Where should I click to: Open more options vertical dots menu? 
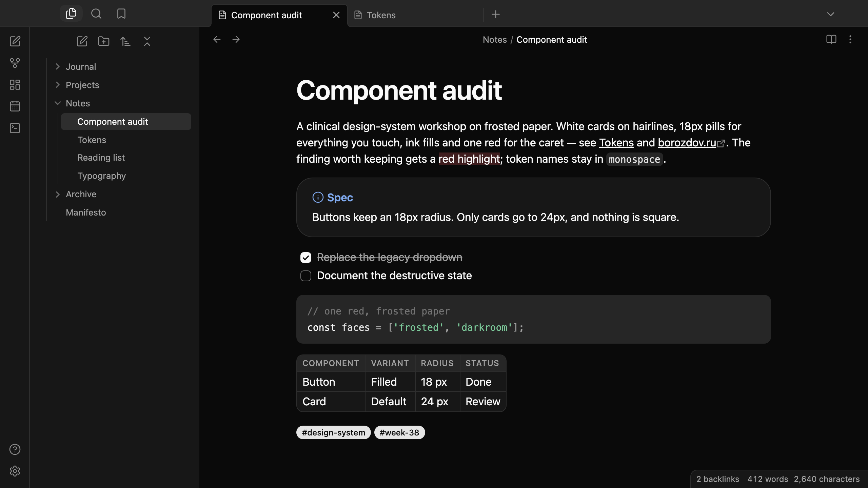[x=850, y=39]
